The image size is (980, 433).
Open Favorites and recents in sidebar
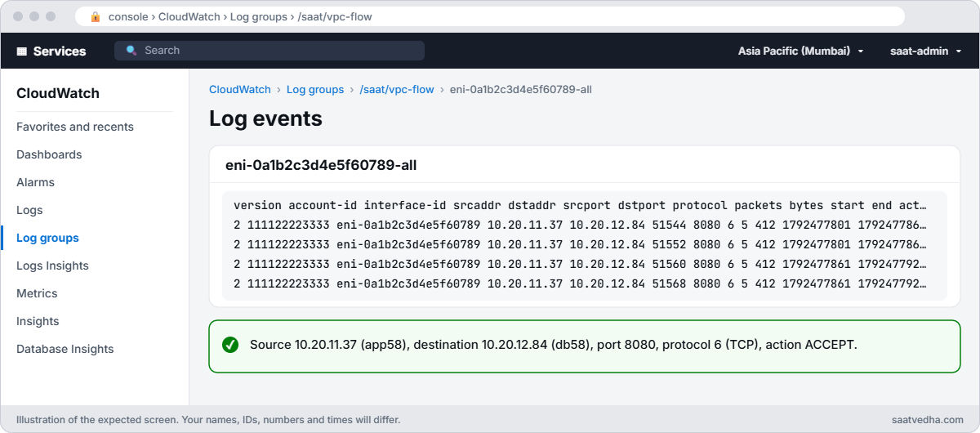75,127
